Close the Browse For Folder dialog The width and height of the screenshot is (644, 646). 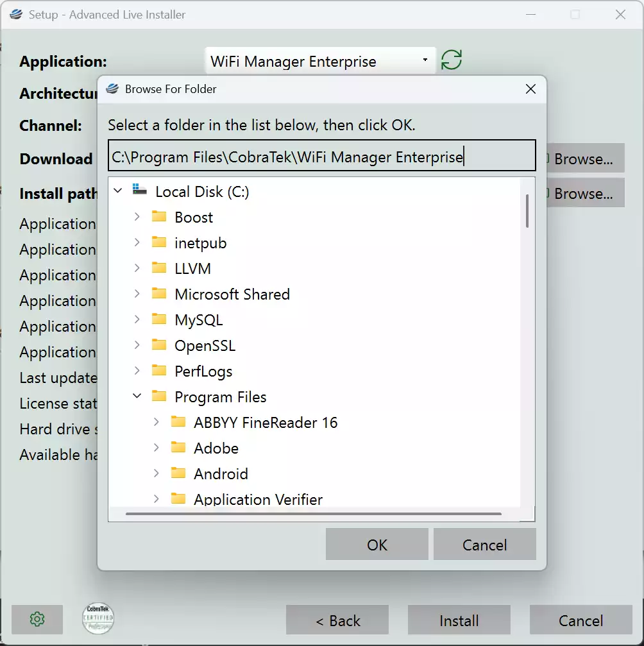point(530,89)
